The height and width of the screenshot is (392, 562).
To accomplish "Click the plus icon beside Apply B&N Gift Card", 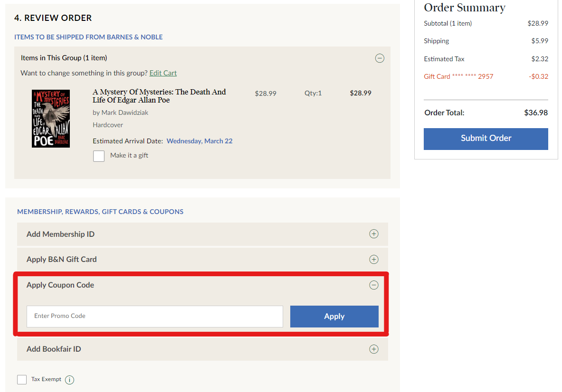I will tap(374, 260).
